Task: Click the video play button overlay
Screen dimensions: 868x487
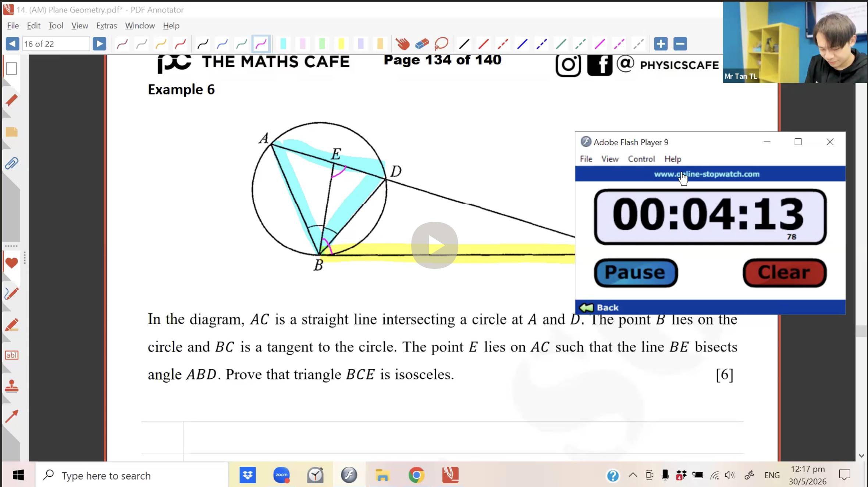Action: 434,245
